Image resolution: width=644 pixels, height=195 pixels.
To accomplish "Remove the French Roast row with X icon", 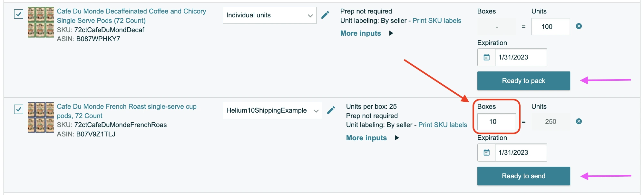I will pos(579,122).
